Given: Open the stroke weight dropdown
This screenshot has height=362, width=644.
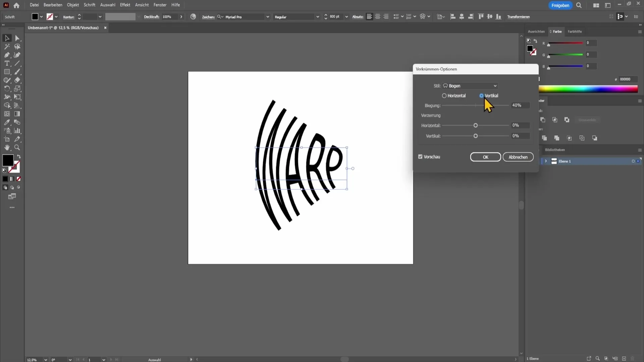Looking at the screenshot, I should 100,17.
